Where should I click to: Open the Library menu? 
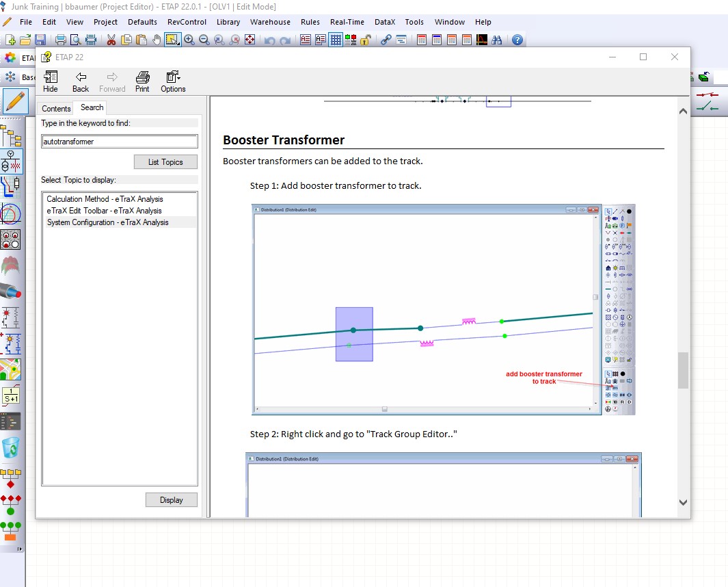point(228,22)
